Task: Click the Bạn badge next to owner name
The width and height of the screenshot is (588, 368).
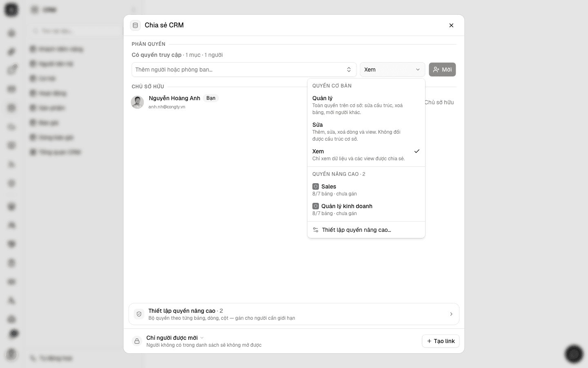Action: tap(211, 98)
